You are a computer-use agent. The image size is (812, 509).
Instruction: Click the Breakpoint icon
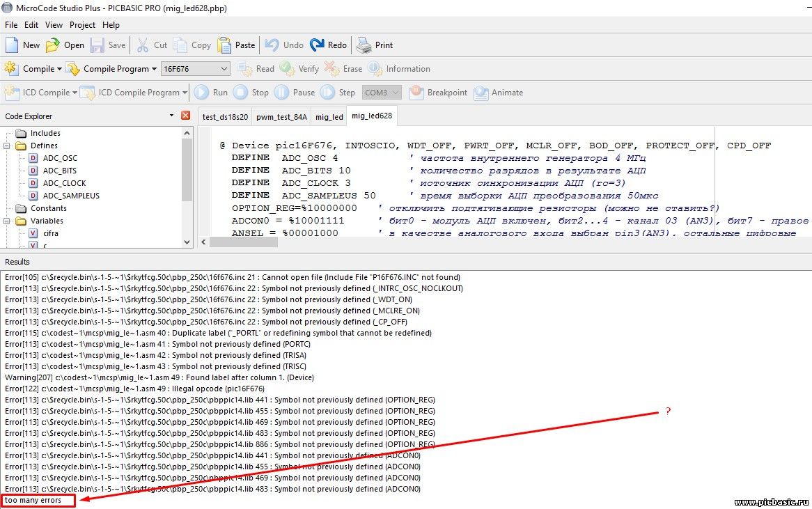click(x=416, y=92)
